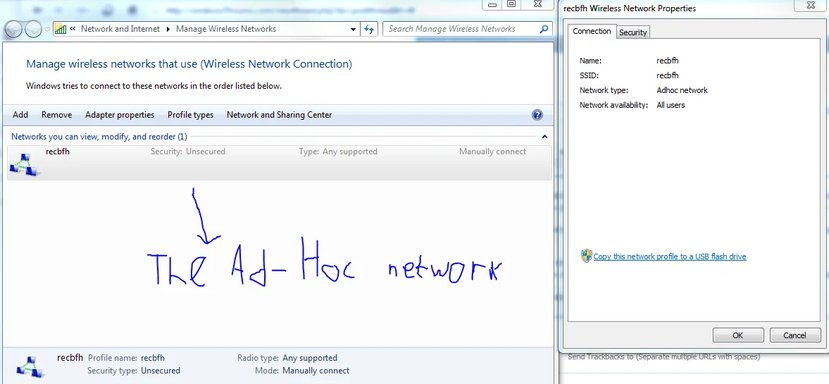Click Send Trackbacks field in background browser
The height and width of the screenshot is (384, 829).
(x=664, y=357)
